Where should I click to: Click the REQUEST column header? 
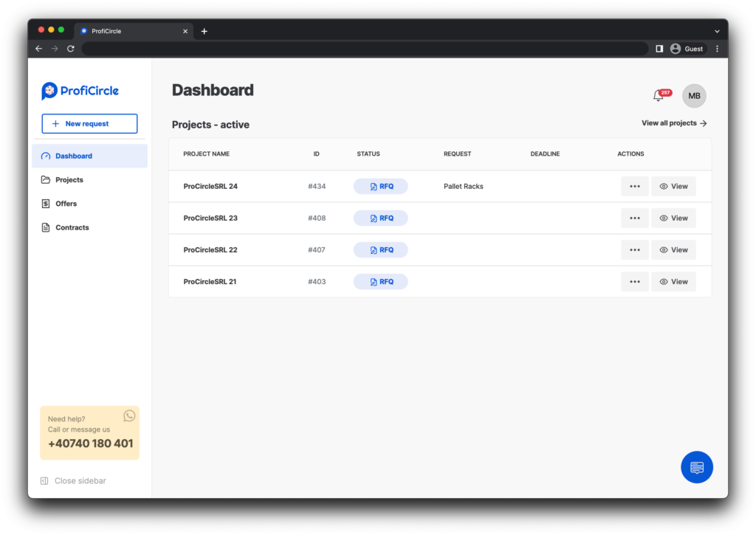(457, 154)
